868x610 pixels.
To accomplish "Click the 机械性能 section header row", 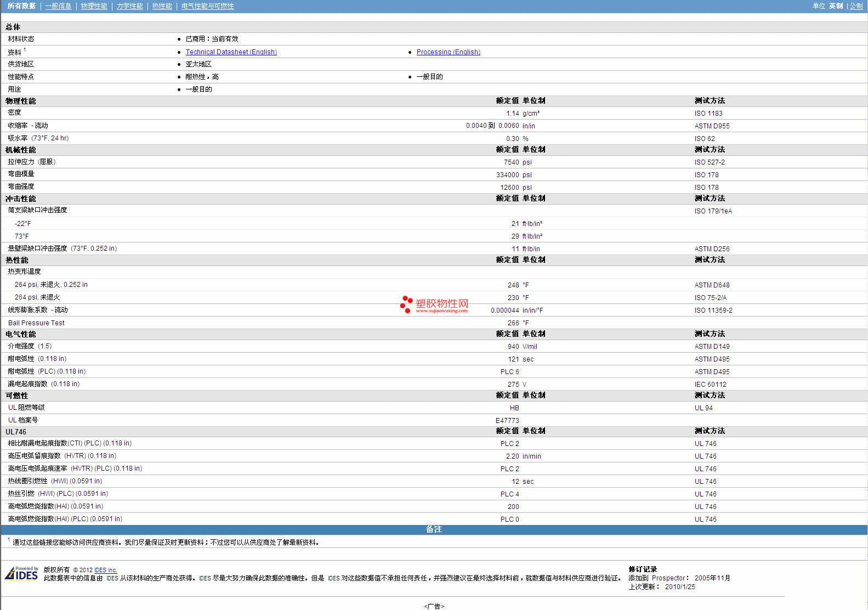I will [x=21, y=150].
